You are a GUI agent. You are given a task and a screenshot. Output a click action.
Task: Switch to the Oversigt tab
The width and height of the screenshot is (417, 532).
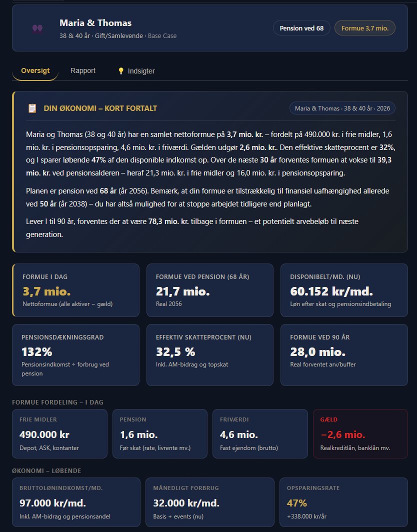click(x=35, y=70)
